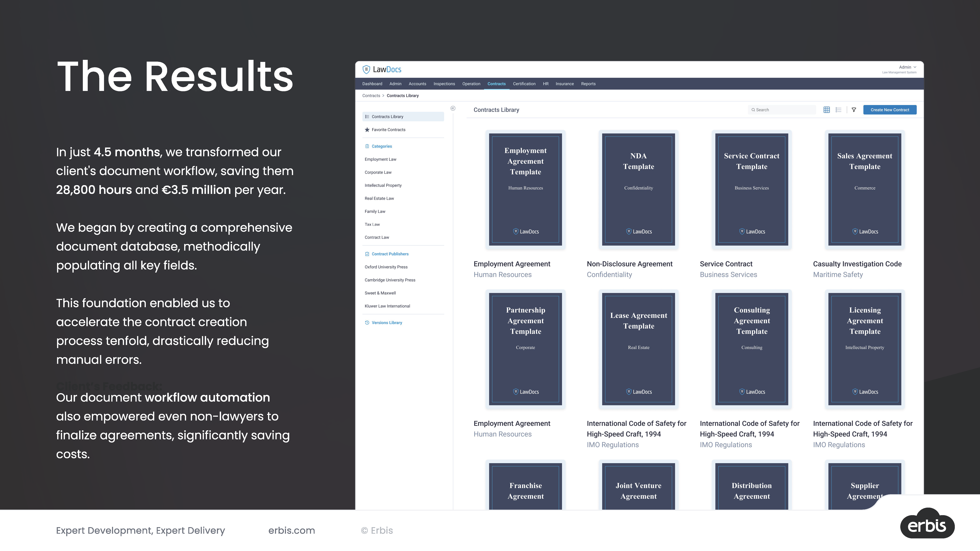Open the Licensing Agreement Template thumbnail

[865, 349]
